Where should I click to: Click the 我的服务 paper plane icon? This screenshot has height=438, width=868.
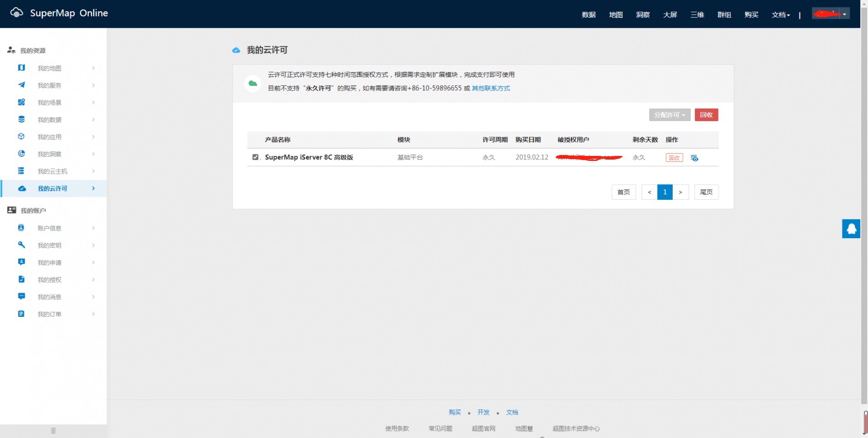click(21, 85)
